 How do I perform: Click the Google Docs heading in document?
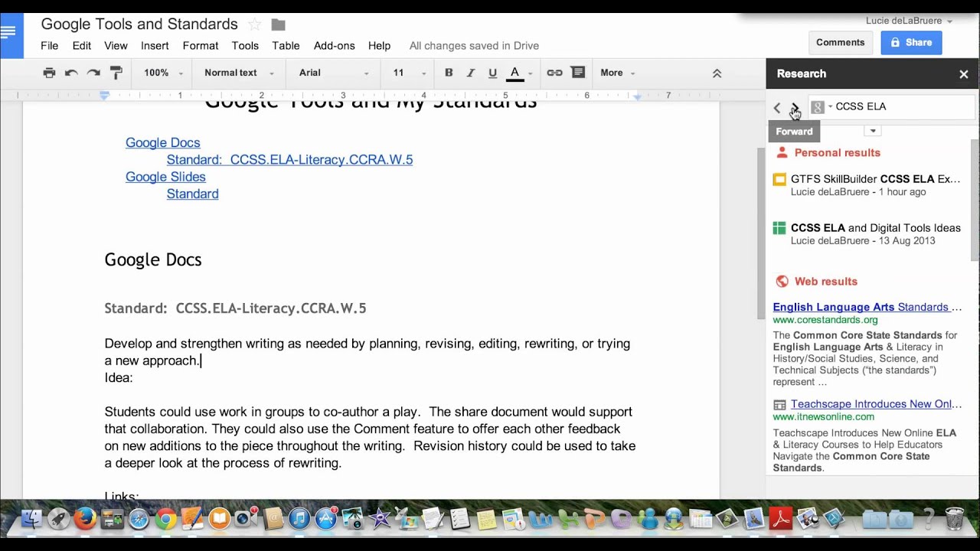tap(153, 259)
